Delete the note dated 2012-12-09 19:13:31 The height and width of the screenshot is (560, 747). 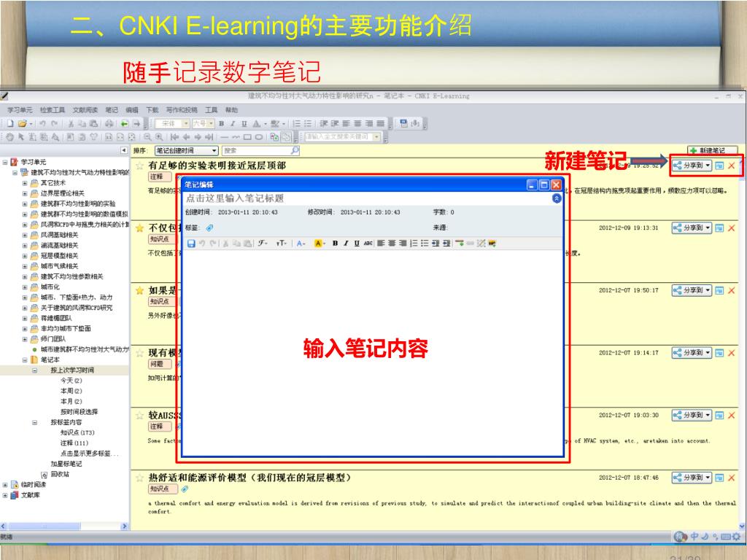pyautogui.click(x=731, y=228)
